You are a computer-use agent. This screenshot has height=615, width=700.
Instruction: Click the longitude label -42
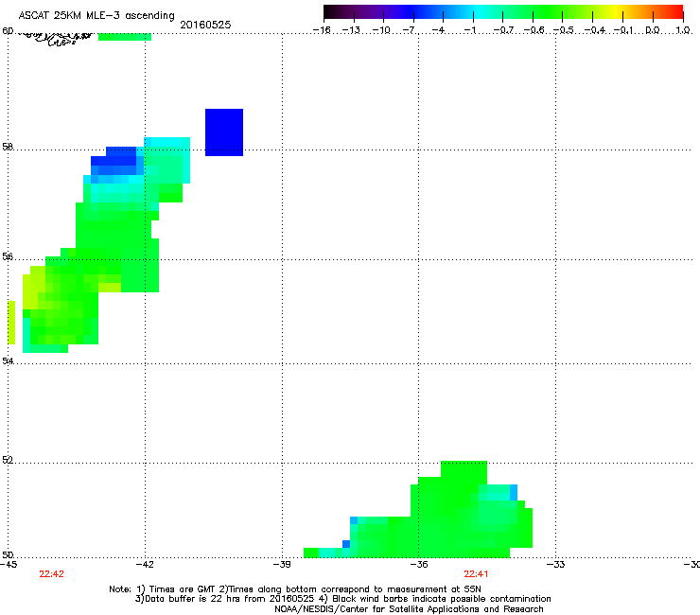click(145, 565)
